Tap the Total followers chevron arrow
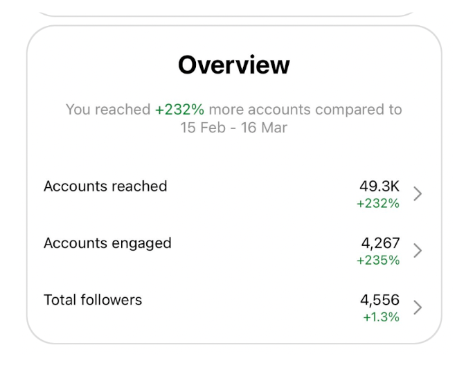Screen dimensions: 462x365 click(418, 307)
